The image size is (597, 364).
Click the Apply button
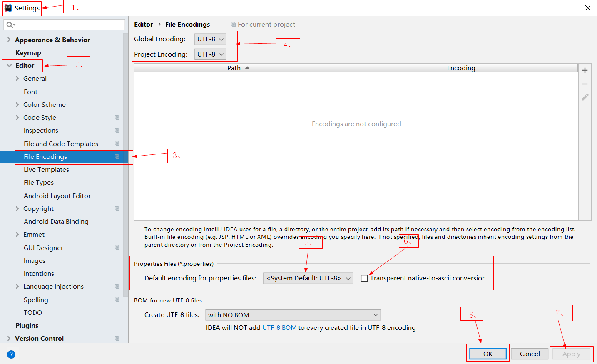tap(571, 354)
